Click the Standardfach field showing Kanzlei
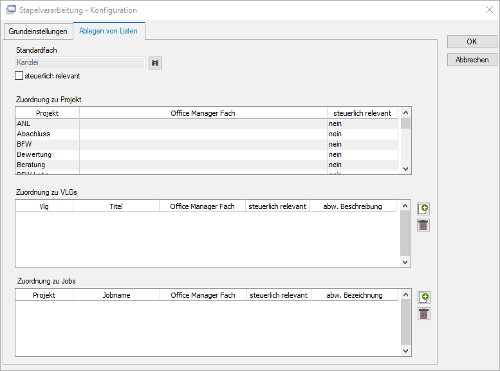500x371 pixels. [x=80, y=62]
